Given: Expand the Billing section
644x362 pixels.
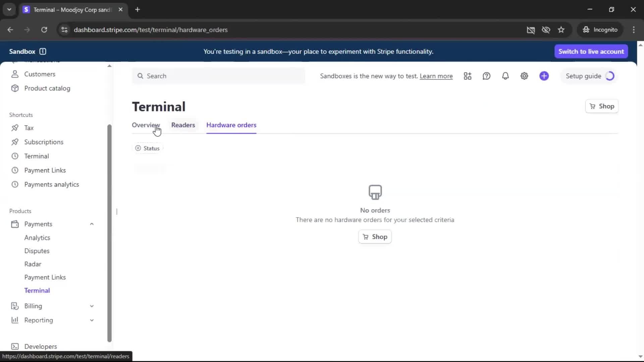Looking at the screenshot, I should [x=92, y=306].
